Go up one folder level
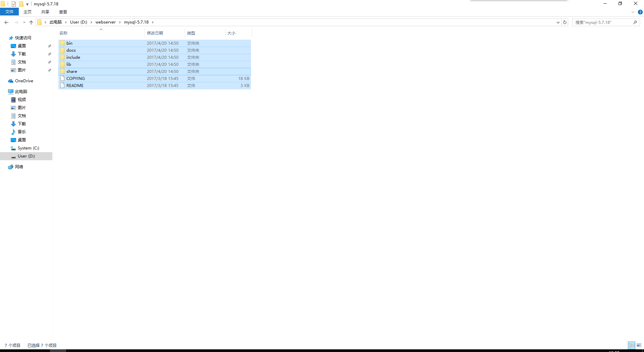 [31, 22]
